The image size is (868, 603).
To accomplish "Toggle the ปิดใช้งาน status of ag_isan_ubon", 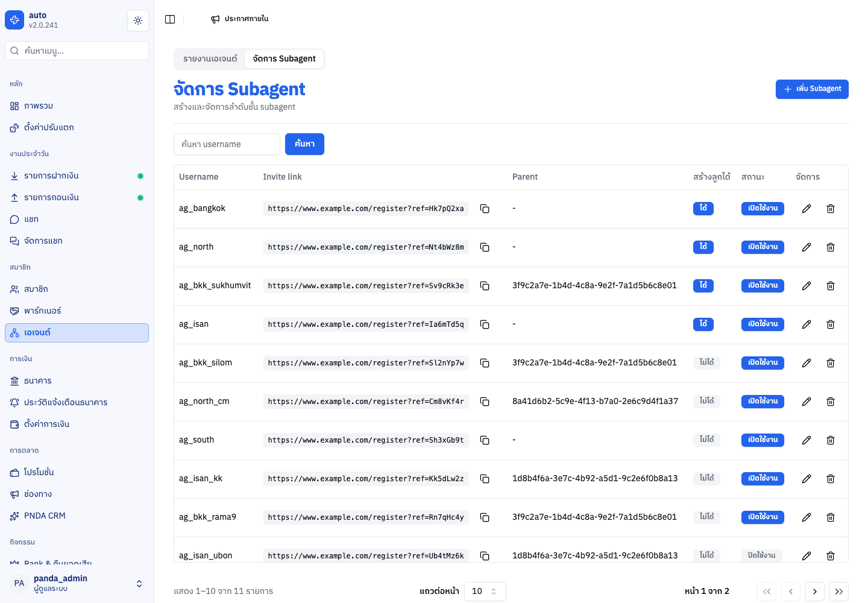I will click(x=761, y=555).
